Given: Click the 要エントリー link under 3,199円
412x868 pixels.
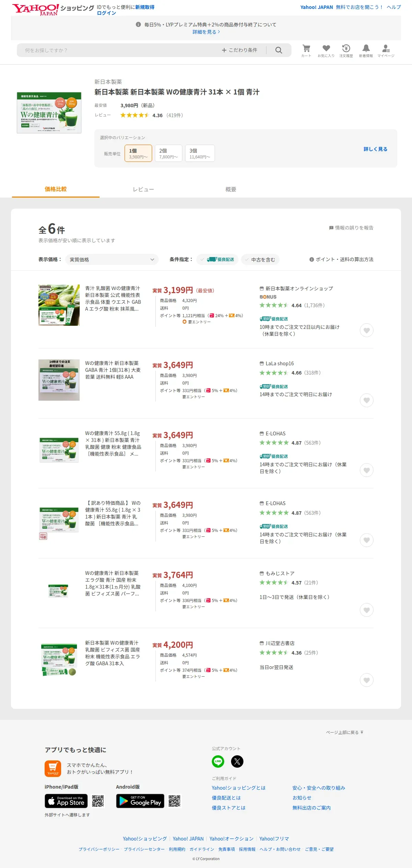Looking at the screenshot, I should click(x=197, y=322).
